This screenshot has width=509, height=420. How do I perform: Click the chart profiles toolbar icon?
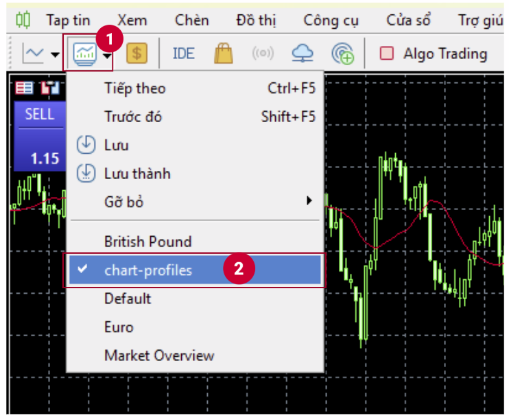[x=86, y=53]
